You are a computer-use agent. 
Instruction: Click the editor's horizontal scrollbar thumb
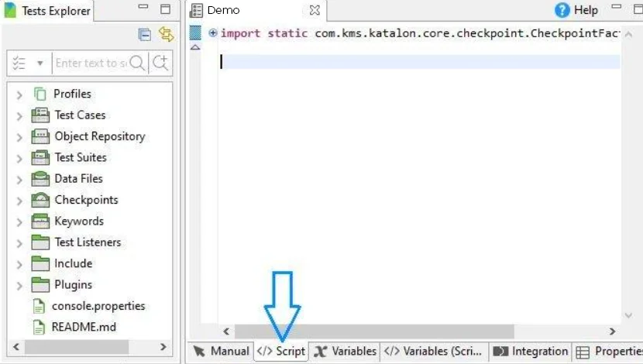pos(372,331)
